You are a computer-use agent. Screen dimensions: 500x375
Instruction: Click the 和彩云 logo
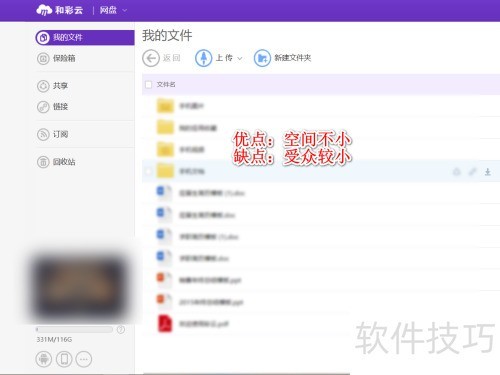[x=59, y=10]
